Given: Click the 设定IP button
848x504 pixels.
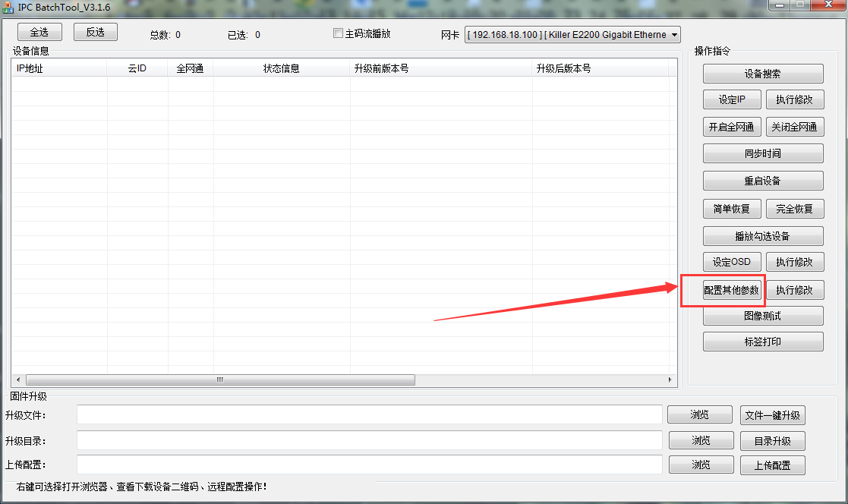Looking at the screenshot, I should pyautogui.click(x=732, y=99).
